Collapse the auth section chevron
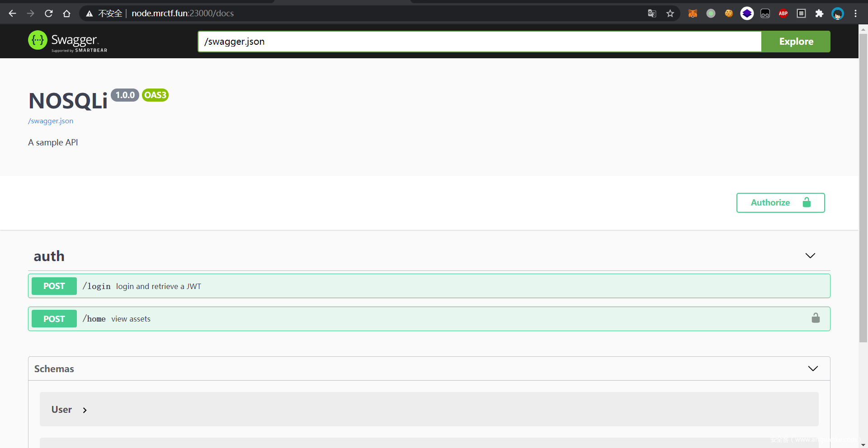The width and height of the screenshot is (868, 448). 810,256
